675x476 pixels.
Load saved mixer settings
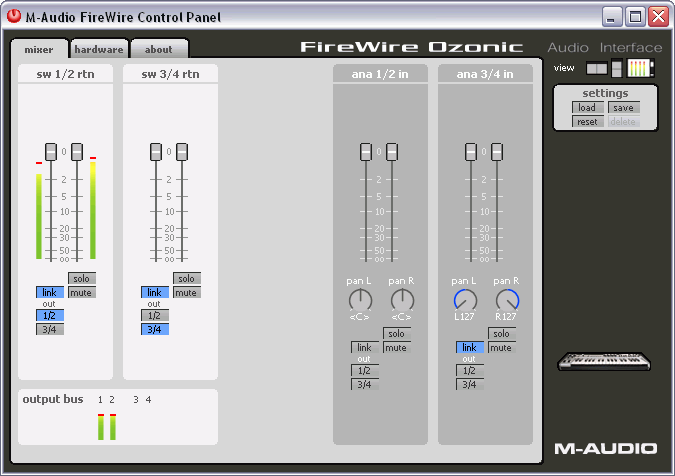pyautogui.click(x=587, y=108)
